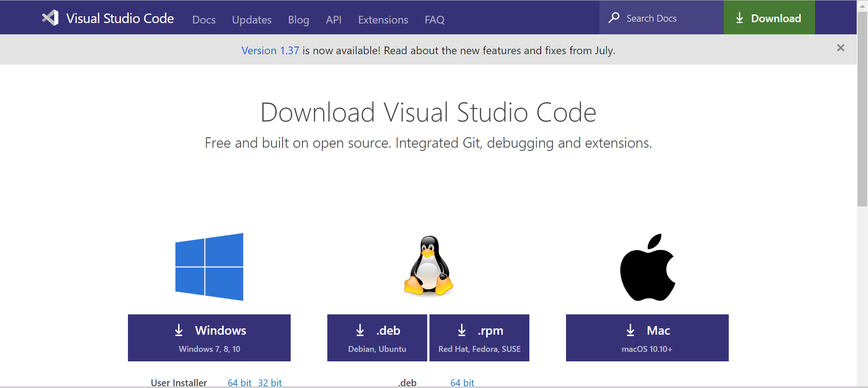Open the Updates page
This screenshot has height=388, width=868.
(252, 20)
